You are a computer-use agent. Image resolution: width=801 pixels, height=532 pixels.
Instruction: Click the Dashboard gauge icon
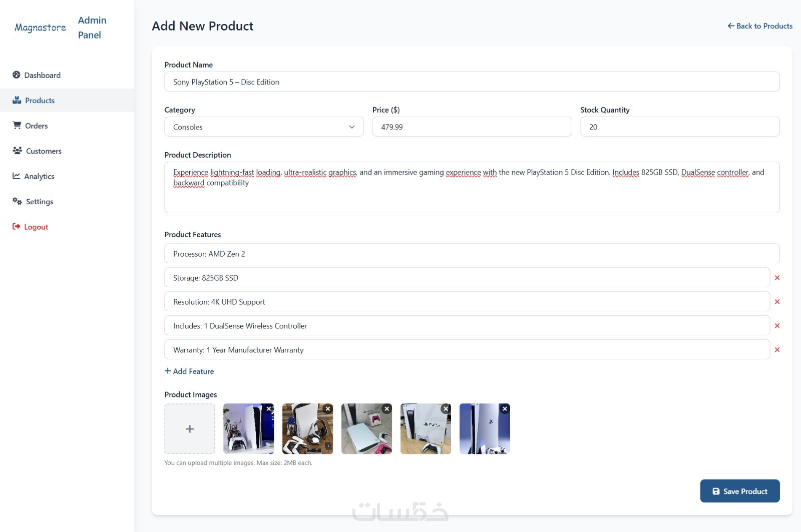17,75
